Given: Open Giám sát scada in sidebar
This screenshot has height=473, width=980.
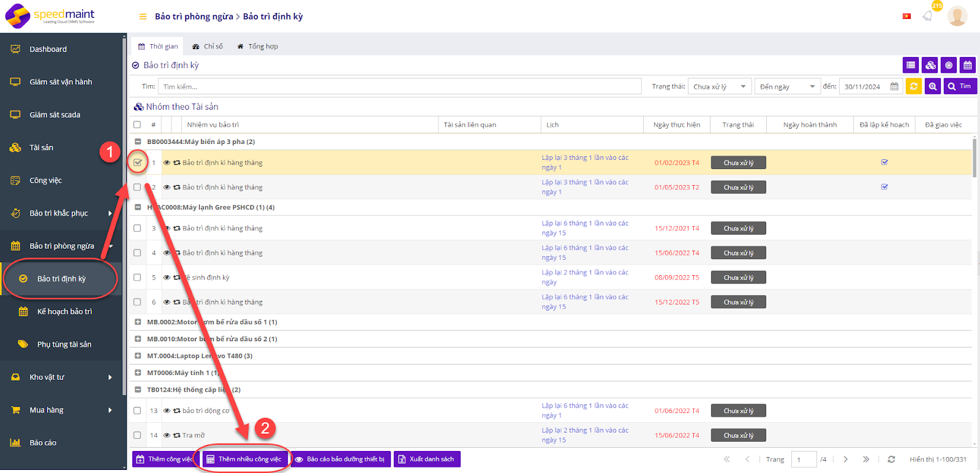Looking at the screenshot, I should point(61,115).
